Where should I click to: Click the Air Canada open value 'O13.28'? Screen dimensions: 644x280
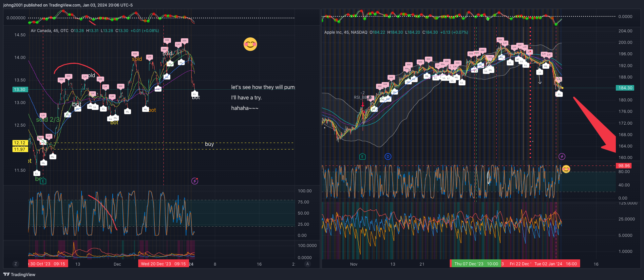point(77,31)
